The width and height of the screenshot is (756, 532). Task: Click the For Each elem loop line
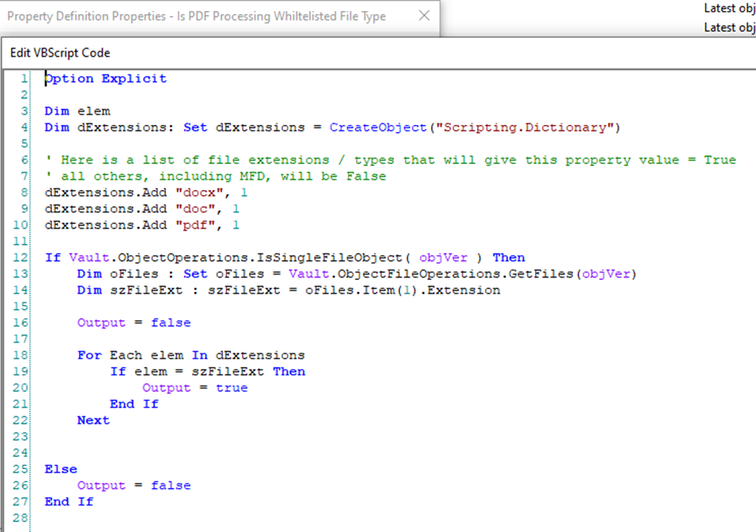191,355
